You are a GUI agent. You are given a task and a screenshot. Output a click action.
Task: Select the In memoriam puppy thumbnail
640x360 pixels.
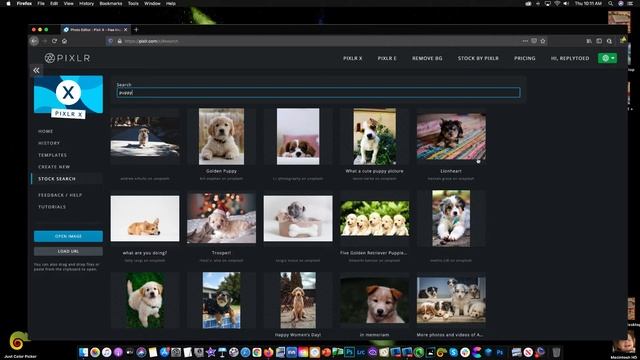point(375,300)
